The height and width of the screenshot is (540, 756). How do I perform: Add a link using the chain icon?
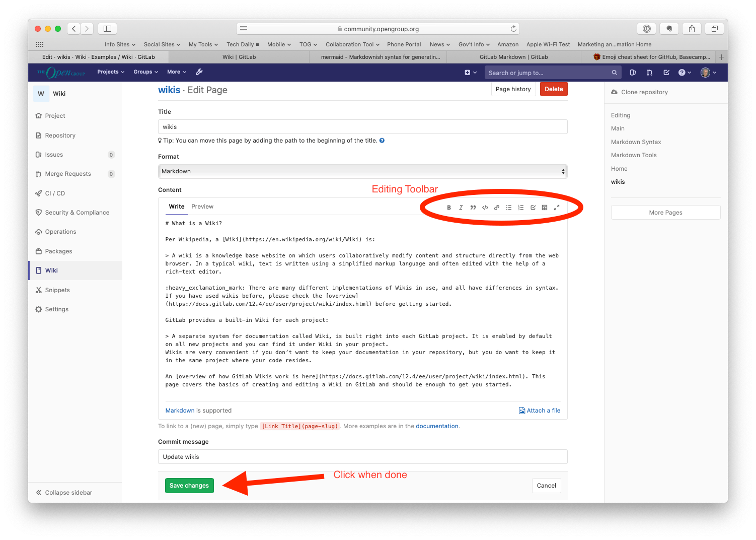497,208
